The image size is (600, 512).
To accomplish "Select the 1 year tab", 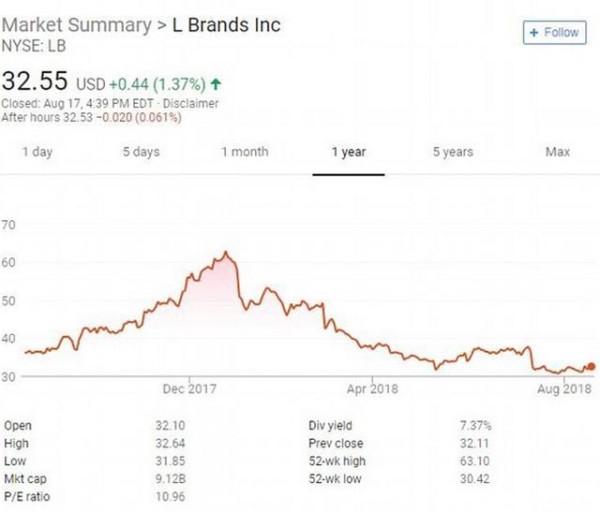I will click(349, 152).
